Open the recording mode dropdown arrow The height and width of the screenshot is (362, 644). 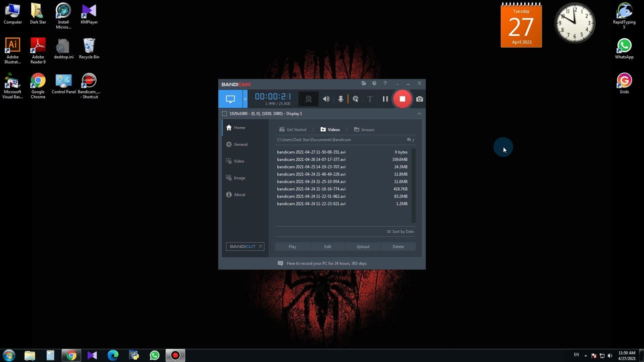pyautogui.click(x=245, y=99)
